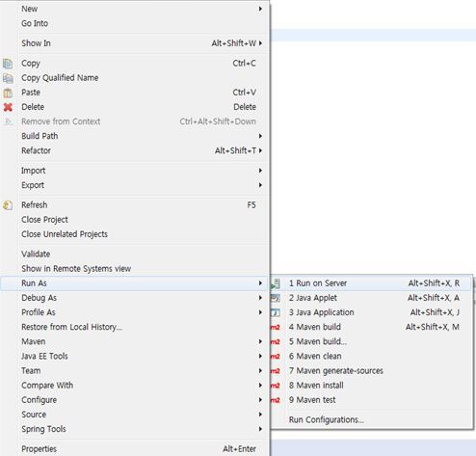The image size is (476, 456).
Task: Select Close Project
Action: point(135,220)
